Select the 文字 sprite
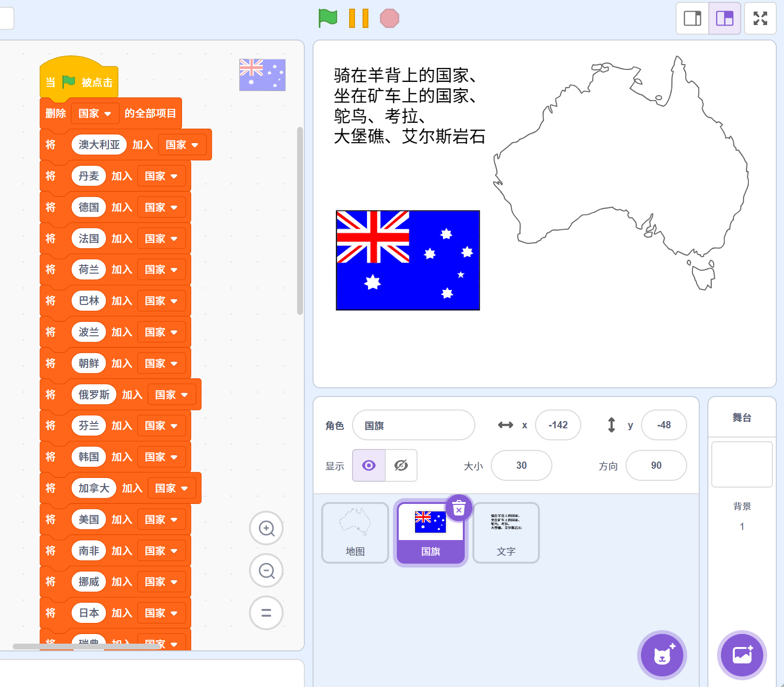Image resolution: width=784 pixels, height=687 pixels. [506, 532]
